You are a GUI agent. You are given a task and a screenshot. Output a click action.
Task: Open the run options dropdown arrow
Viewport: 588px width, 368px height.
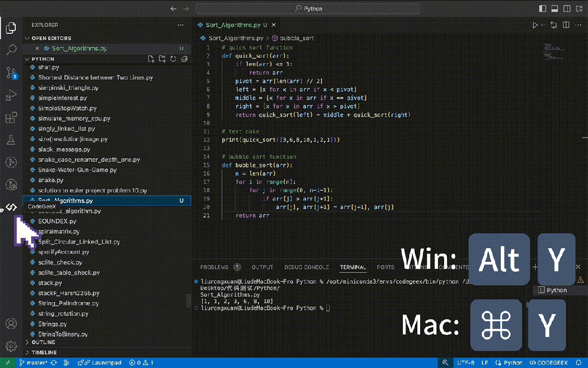(x=543, y=25)
